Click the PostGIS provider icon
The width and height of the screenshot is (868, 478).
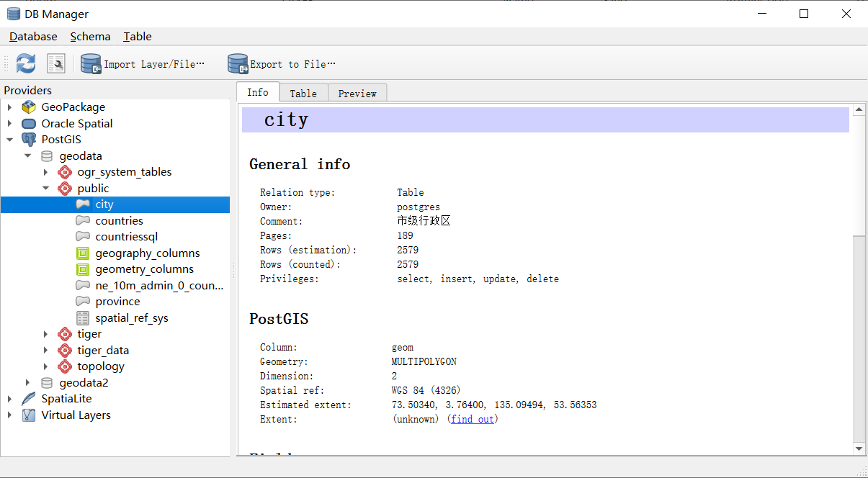[27, 139]
